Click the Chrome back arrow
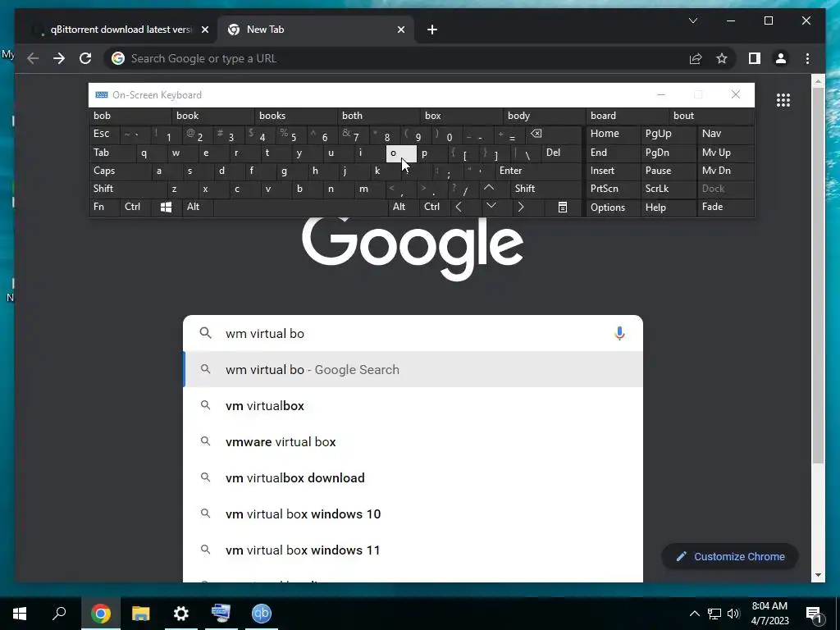This screenshot has height=630, width=840. click(x=33, y=58)
